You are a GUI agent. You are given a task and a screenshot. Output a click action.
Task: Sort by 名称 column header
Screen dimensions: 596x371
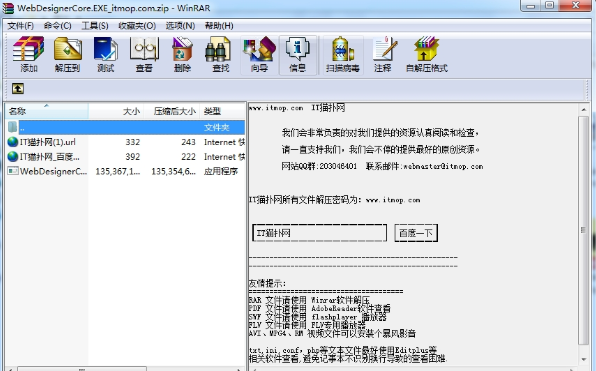point(47,111)
